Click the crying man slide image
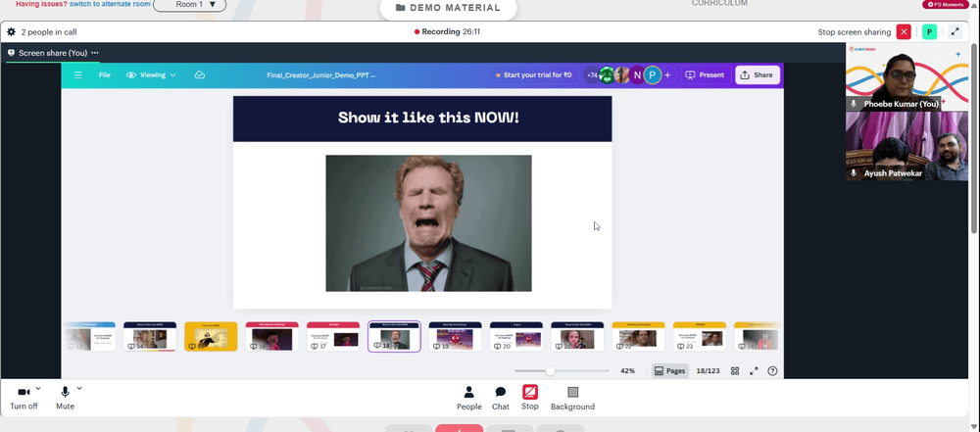Viewport: 980px width, 432px height. point(429,223)
